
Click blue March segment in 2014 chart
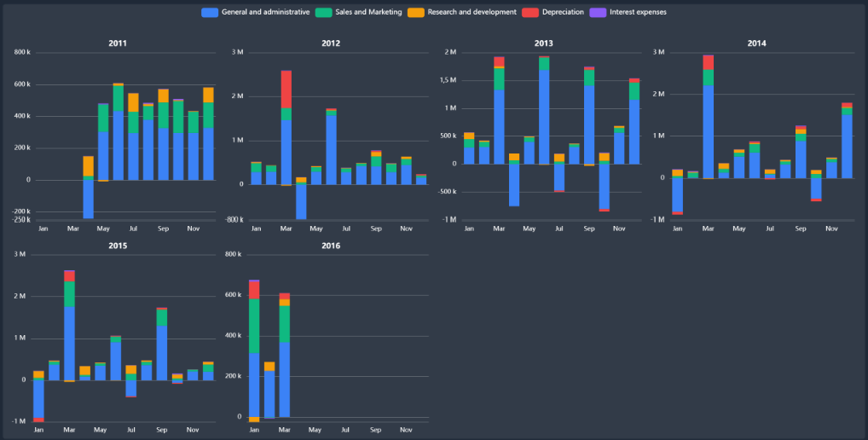pyautogui.click(x=708, y=131)
